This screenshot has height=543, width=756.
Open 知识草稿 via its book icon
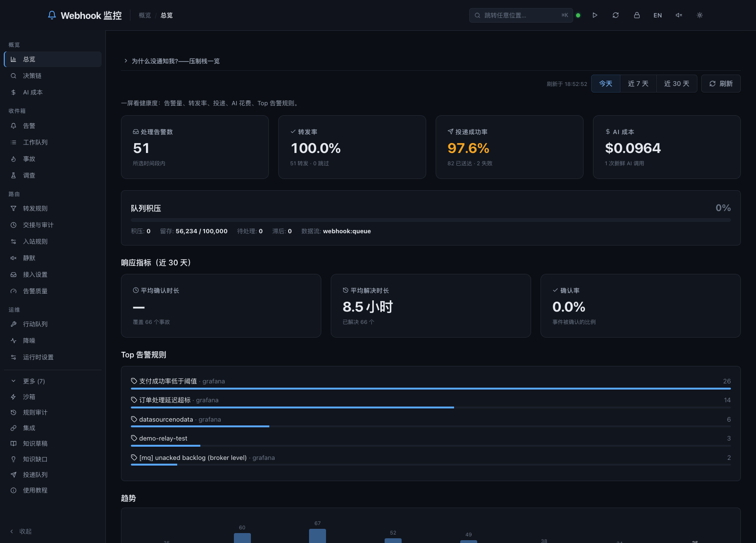[13, 443]
